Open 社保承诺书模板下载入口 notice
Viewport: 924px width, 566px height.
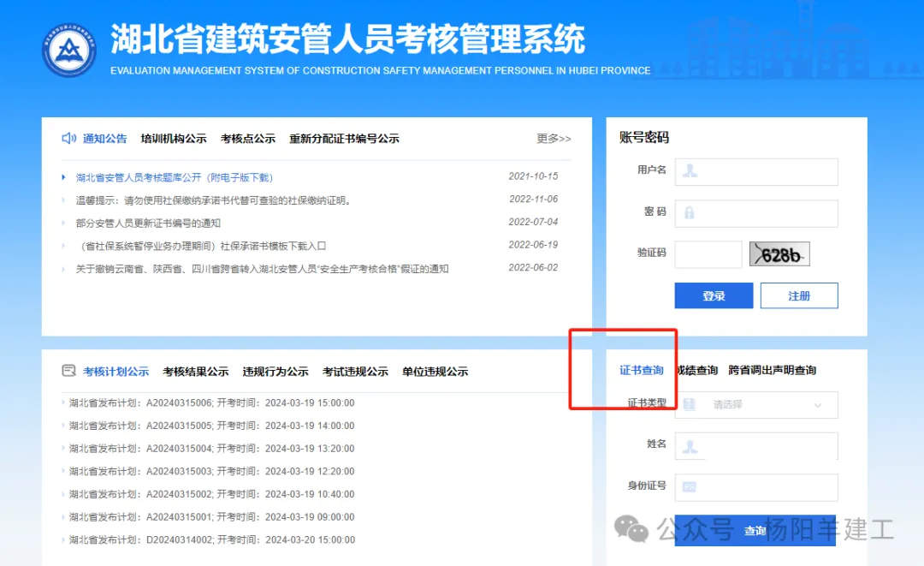[x=201, y=246]
